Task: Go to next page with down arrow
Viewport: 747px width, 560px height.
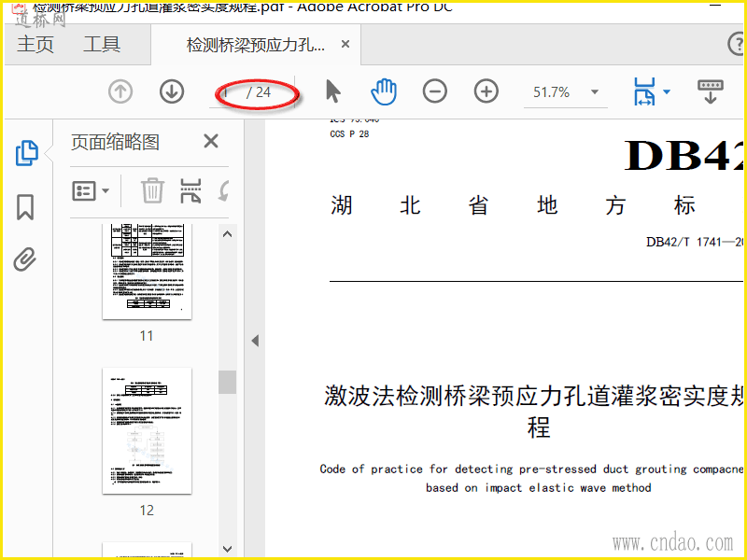Action: pyautogui.click(x=172, y=91)
